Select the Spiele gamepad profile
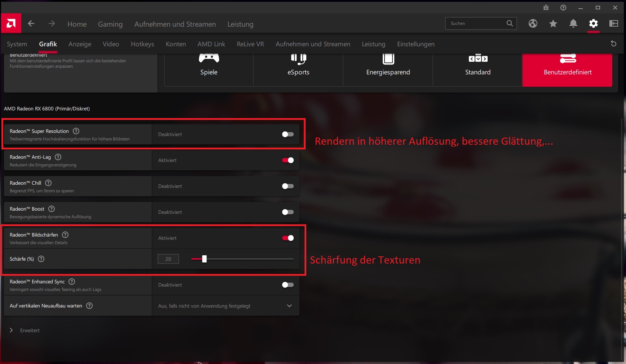This screenshot has width=626, height=364. [209, 70]
